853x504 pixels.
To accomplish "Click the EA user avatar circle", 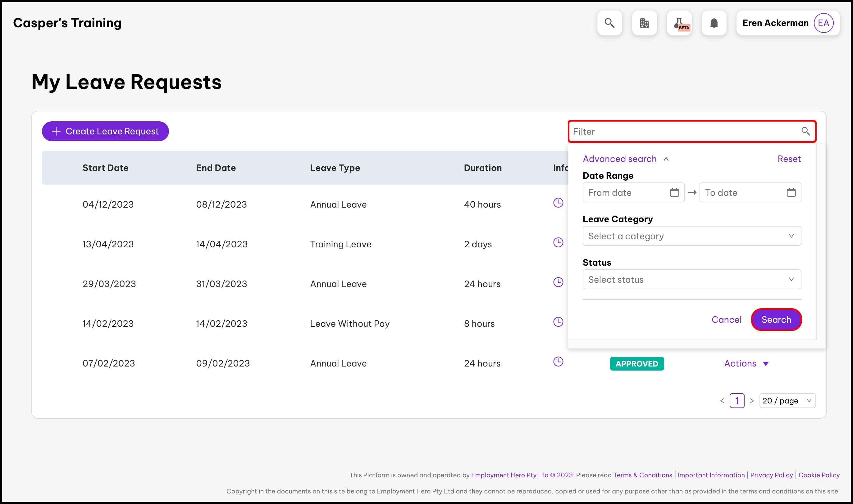I will click(823, 23).
